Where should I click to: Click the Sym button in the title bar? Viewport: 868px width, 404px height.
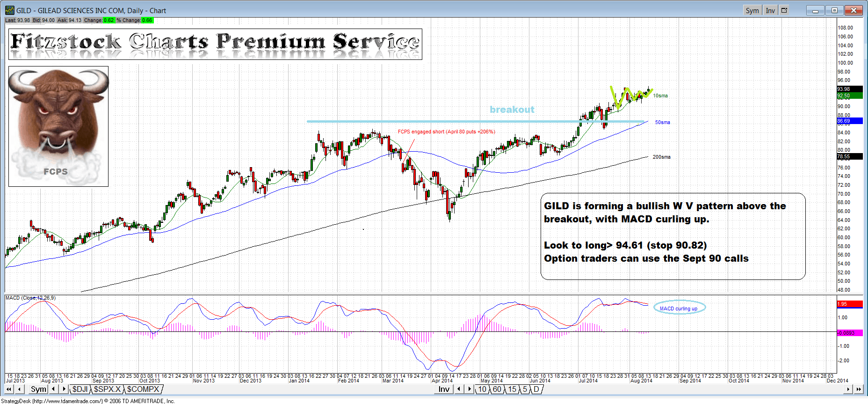[x=752, y=10]
